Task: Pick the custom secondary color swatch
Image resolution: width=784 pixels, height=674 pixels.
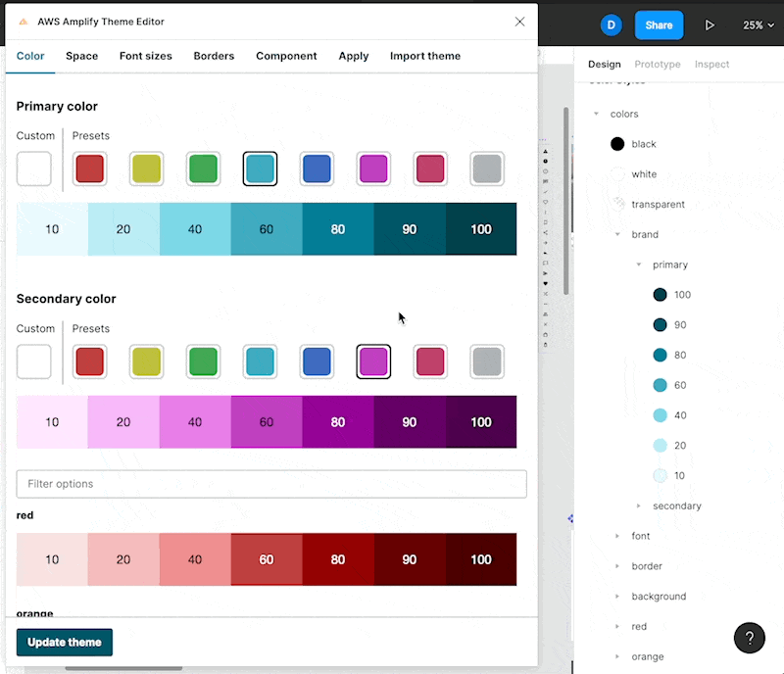Action: click(x=34, y=361)
